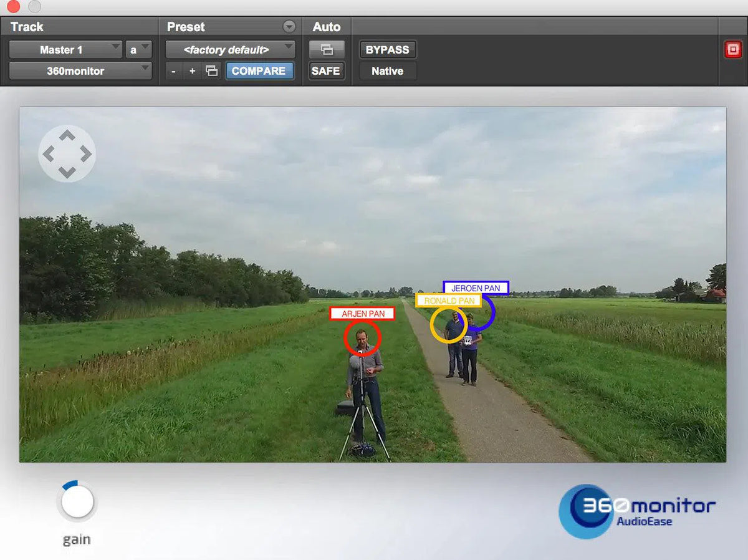Viewport: 748px width, 560px height.
Task: Open the factory default preset selector
Action: 229,49
